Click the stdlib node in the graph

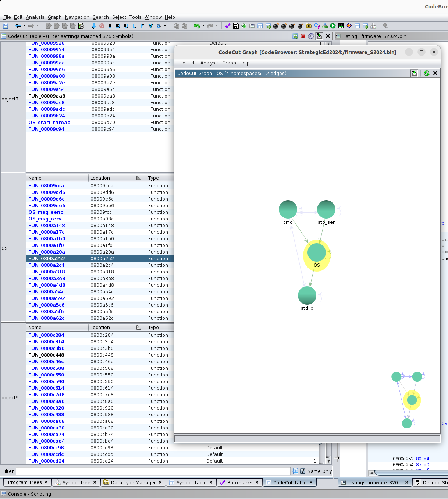click(x=307, y=295)
